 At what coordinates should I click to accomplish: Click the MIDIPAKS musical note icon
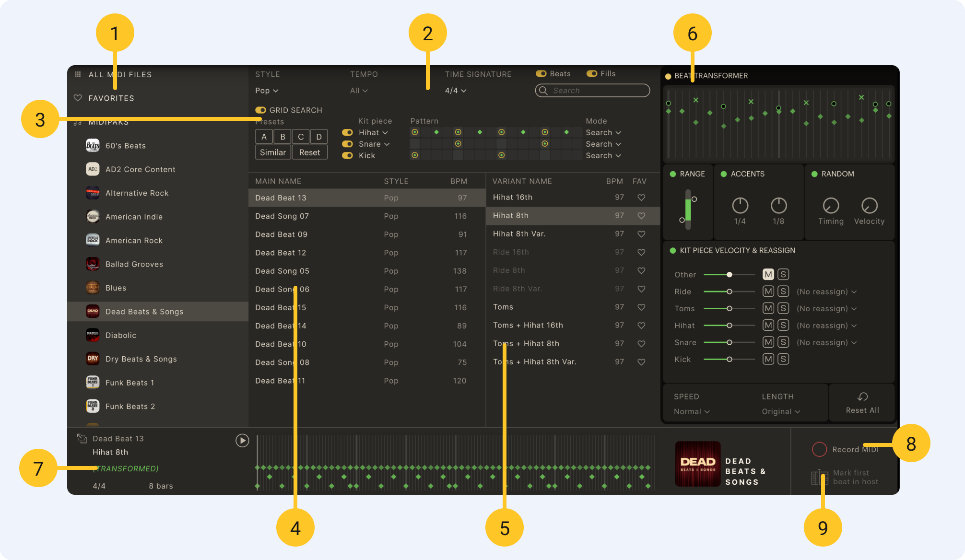(x=77, y=122)
